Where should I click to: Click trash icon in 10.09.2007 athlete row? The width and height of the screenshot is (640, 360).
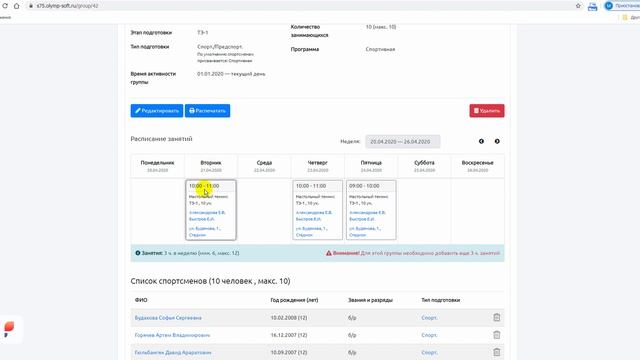(x=496, y=352)
